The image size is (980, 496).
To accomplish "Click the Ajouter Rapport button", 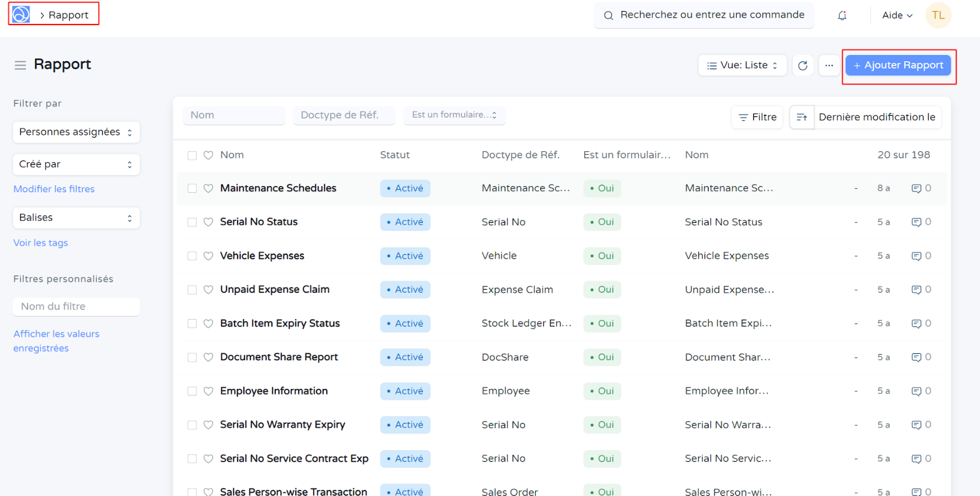I will (x=898, y=66).
